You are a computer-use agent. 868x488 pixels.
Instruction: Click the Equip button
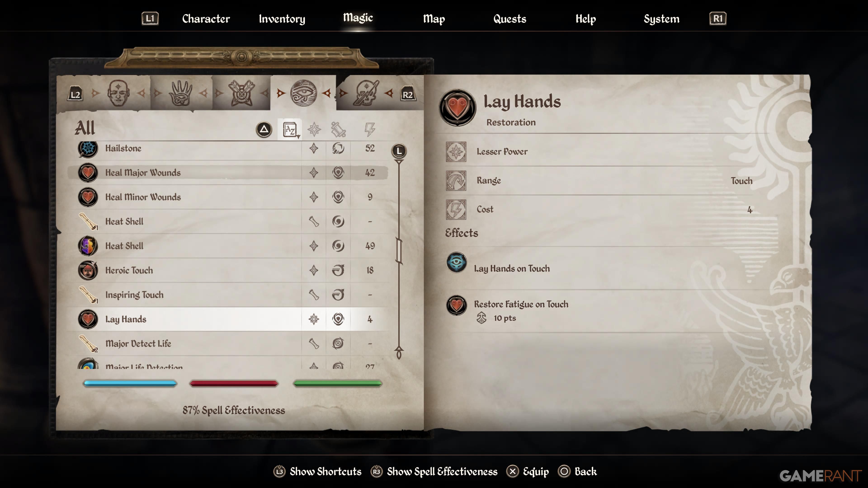pyautogui.click(x=528, y=472)
